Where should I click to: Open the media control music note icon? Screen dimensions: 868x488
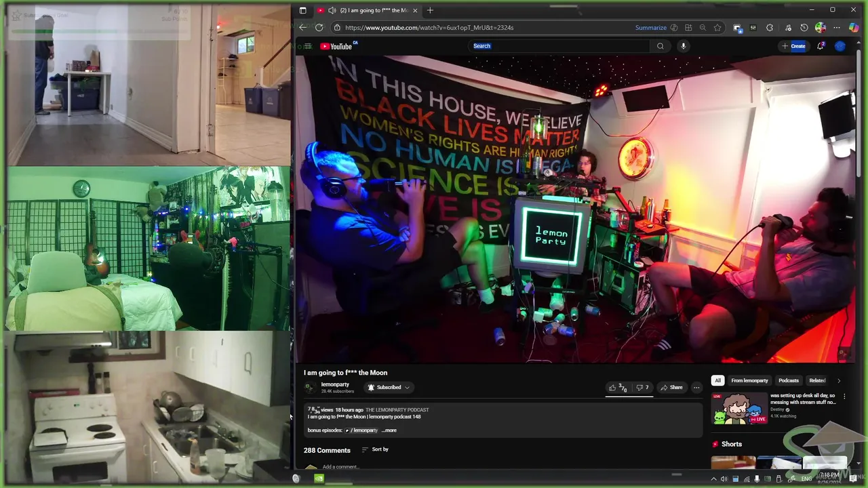pos(787,28)
